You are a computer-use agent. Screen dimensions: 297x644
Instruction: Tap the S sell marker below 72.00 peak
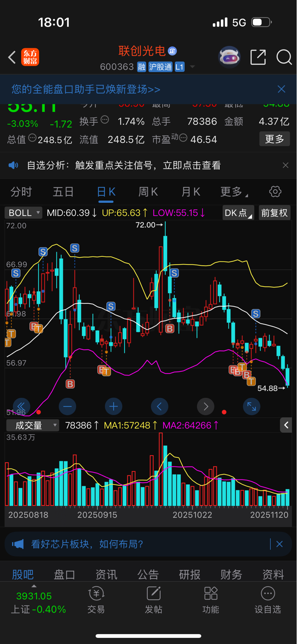click(x=174, y=273)
